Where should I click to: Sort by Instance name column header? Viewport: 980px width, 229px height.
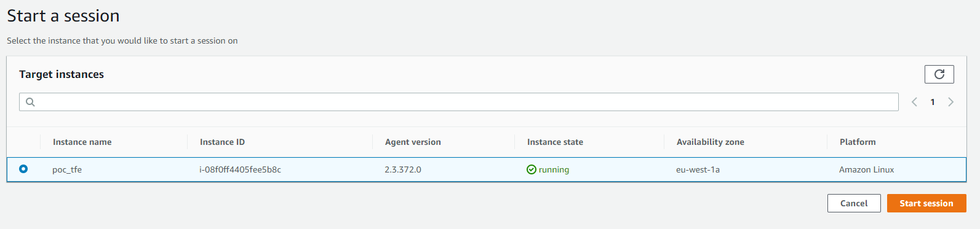[x=82, y=142]
